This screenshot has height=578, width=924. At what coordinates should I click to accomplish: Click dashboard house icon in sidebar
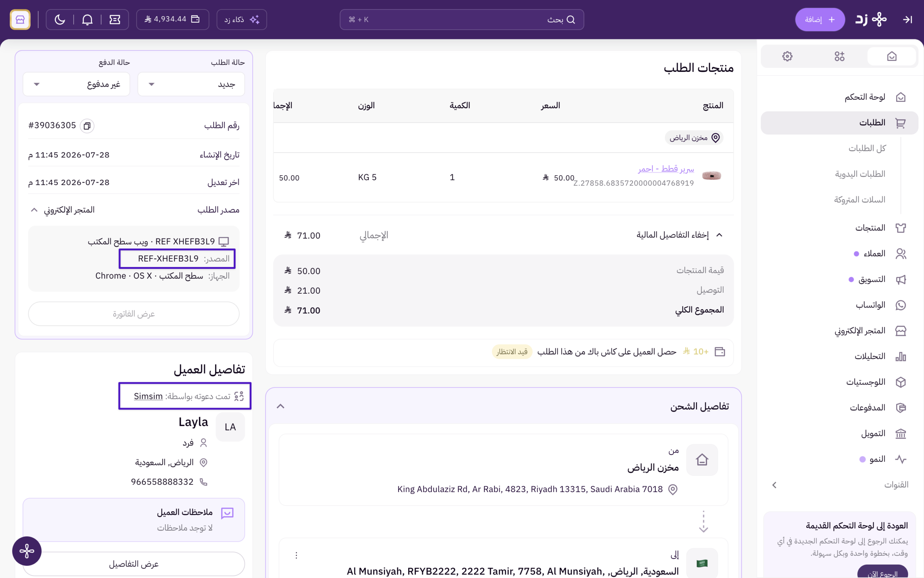coord(901,97)
